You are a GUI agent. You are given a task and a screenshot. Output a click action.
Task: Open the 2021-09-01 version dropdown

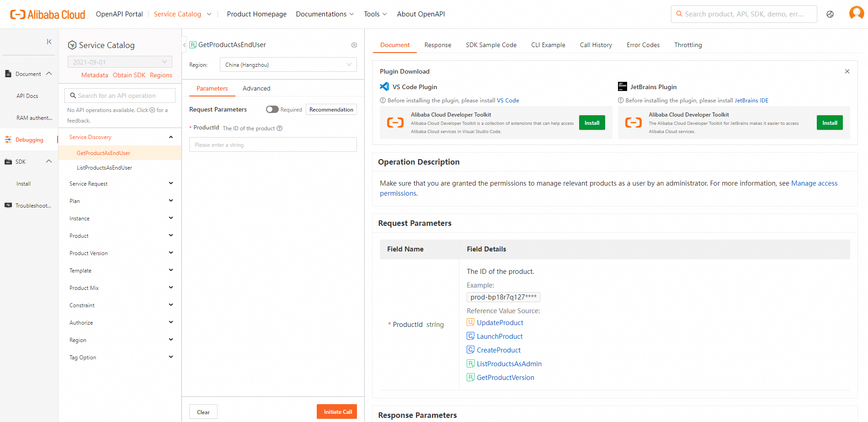pyautogui.click(x=120, y=62)
